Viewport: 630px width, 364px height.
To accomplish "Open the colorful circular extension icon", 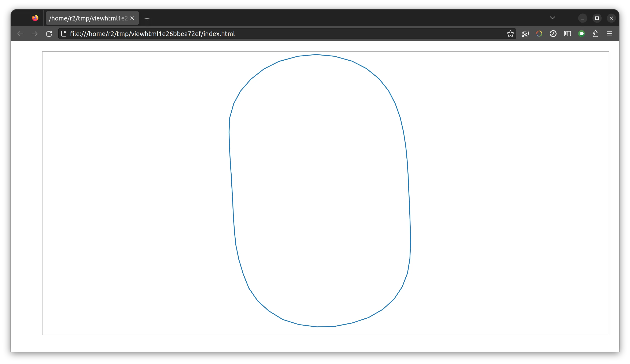I will click(539, 34).
